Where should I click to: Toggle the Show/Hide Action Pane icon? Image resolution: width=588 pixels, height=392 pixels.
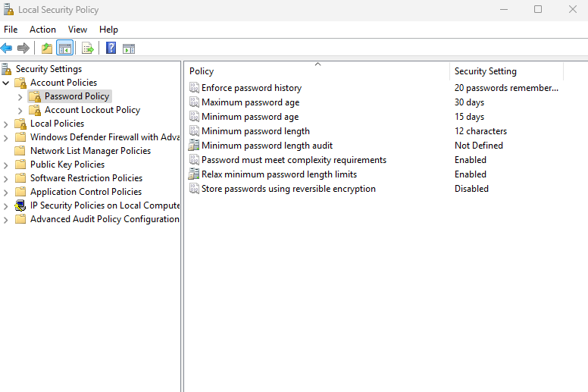129,49
